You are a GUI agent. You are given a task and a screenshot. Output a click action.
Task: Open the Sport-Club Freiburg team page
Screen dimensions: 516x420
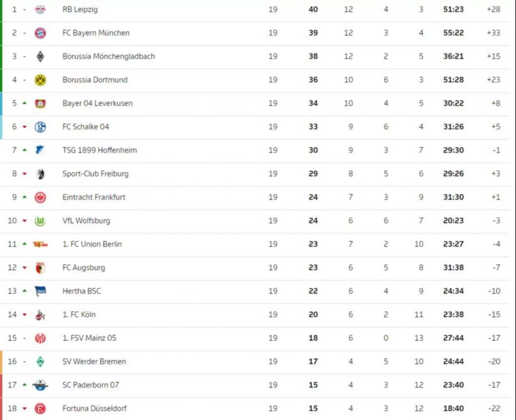(95, 174)
